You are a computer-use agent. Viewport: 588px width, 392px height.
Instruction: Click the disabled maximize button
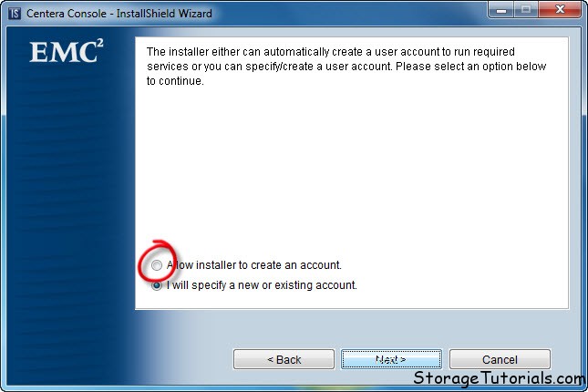coord(526,10)
